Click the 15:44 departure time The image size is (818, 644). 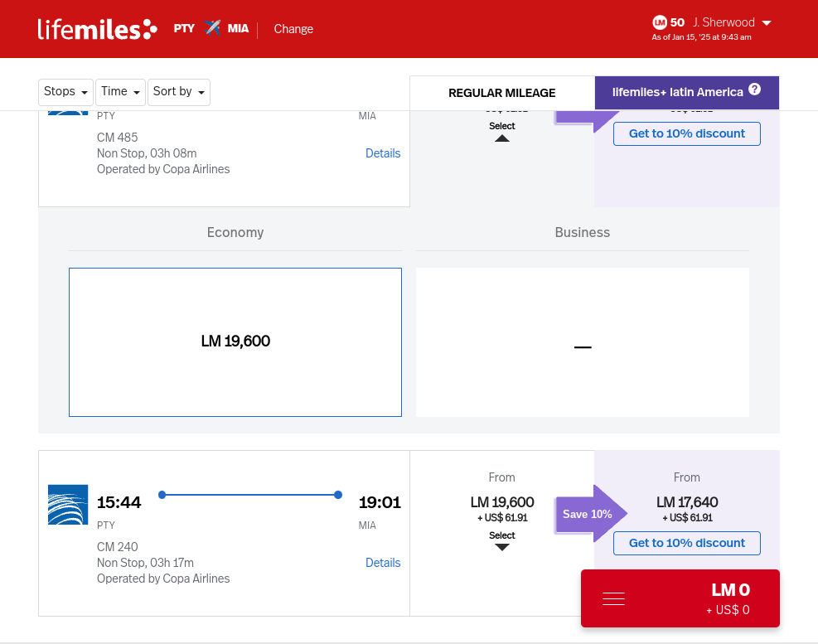[119, 502]
